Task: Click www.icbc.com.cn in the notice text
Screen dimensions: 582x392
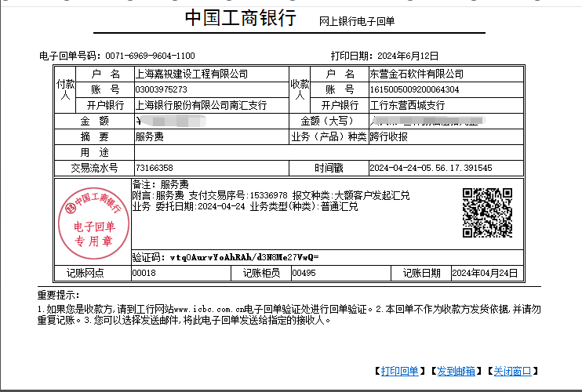Action: (x=209, y=309)
